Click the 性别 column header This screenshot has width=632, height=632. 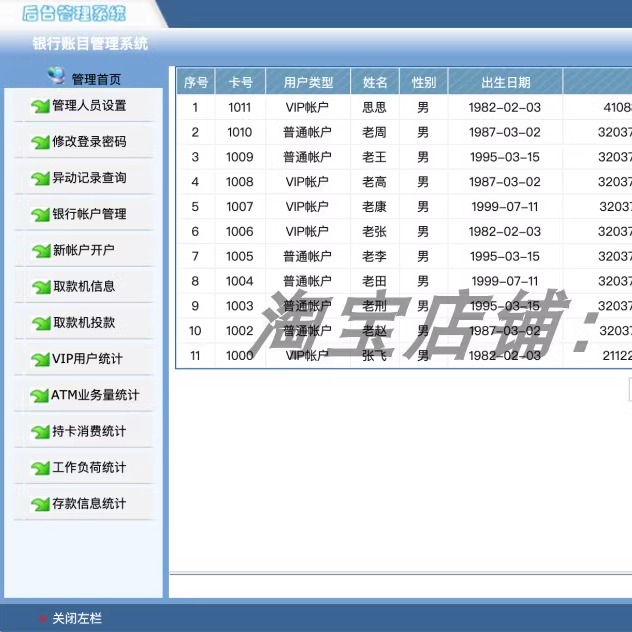(424, 82)
